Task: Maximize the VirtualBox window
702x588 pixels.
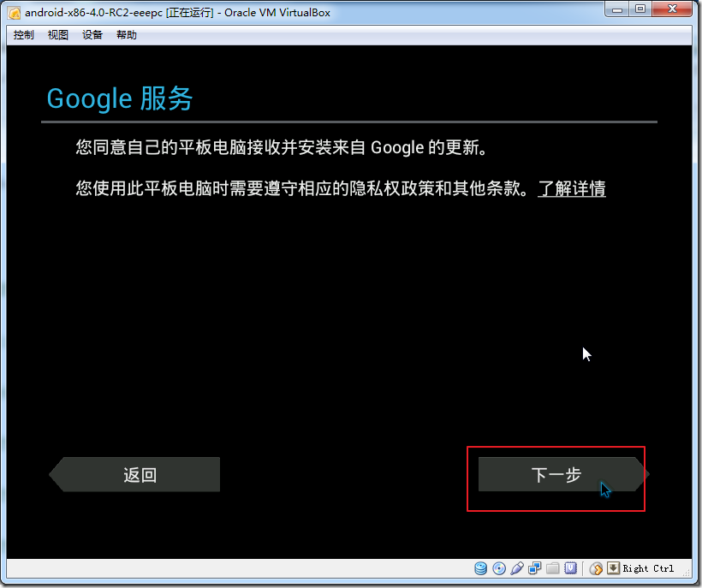Action: (x=640, y=9)
